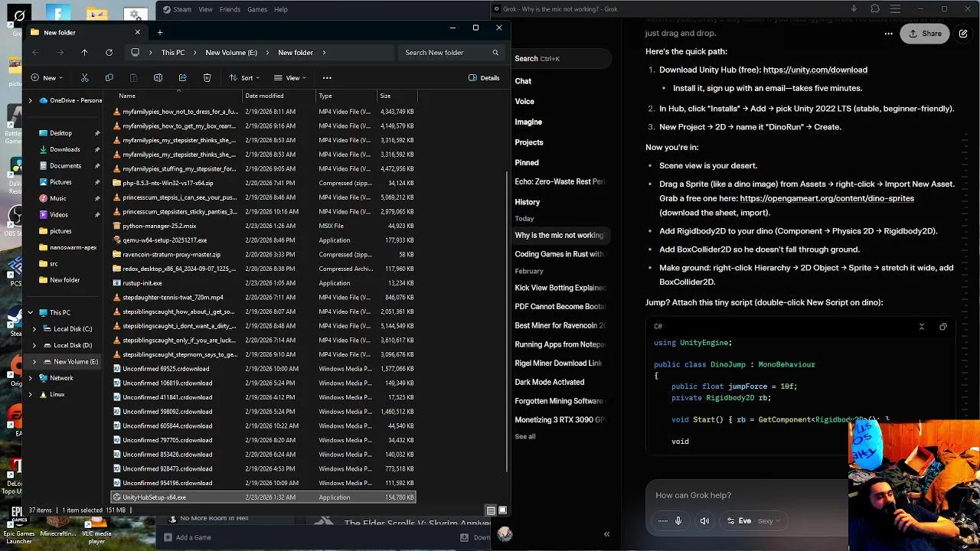Click the Search New folder box
This screenshot has width=980, height=551.
pos(452,52)
